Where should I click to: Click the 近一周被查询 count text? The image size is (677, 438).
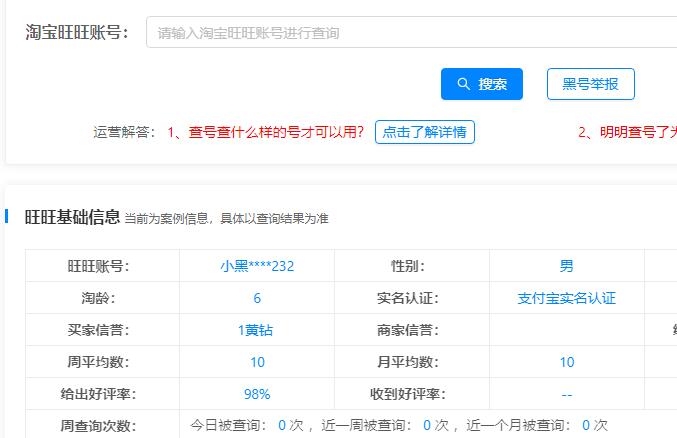click(386, 425)
